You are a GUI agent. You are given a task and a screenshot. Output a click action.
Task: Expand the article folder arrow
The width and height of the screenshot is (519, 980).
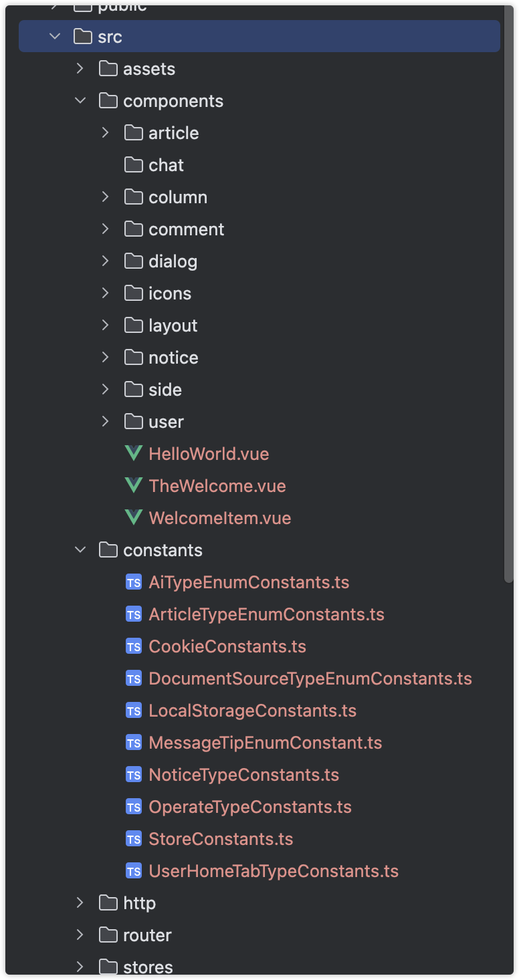pyautogui.click(x=106, y=133)
